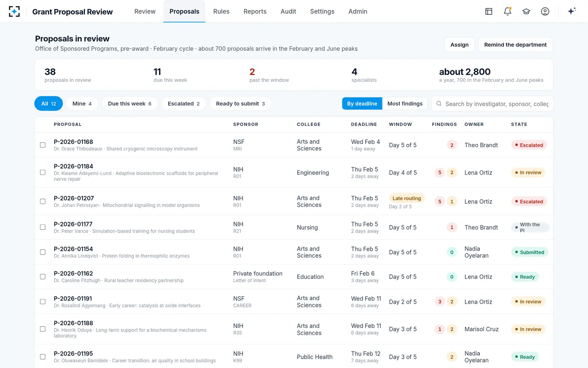Click owner Marisol Cruz

(481, 329)
